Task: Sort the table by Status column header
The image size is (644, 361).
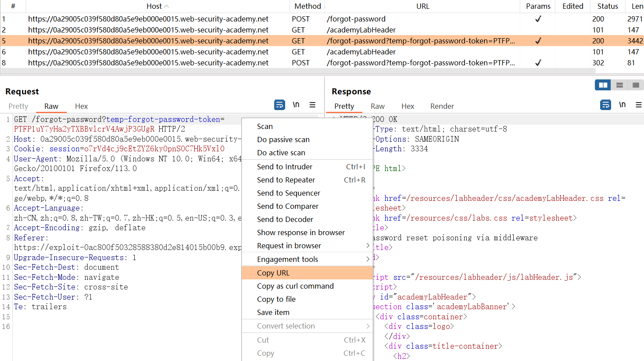Action: [607, 6]
